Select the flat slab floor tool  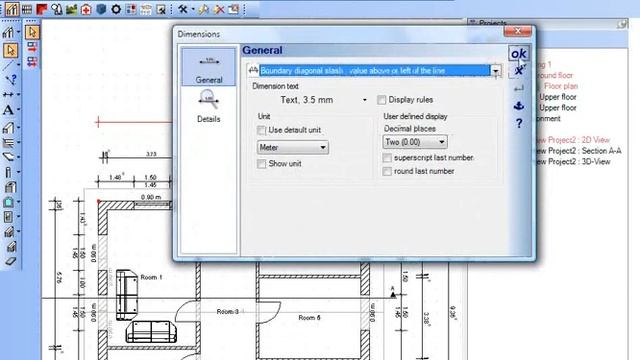tap(8, 157)
